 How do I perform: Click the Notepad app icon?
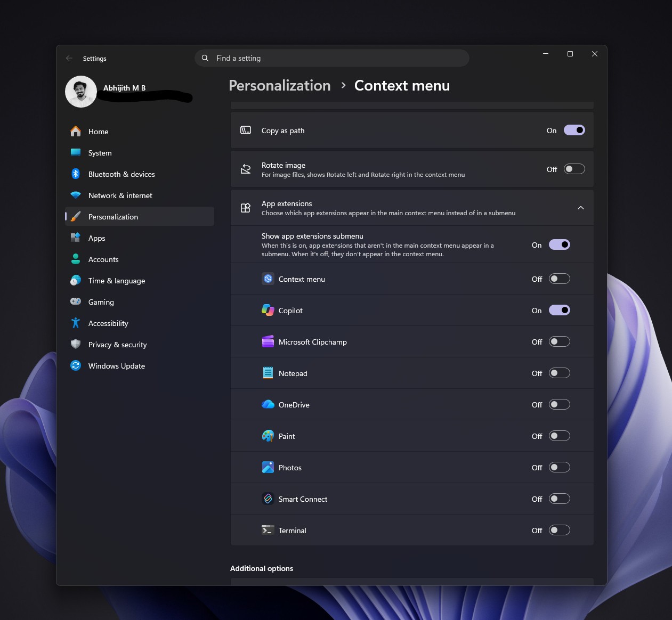click(x=268, y=373)
